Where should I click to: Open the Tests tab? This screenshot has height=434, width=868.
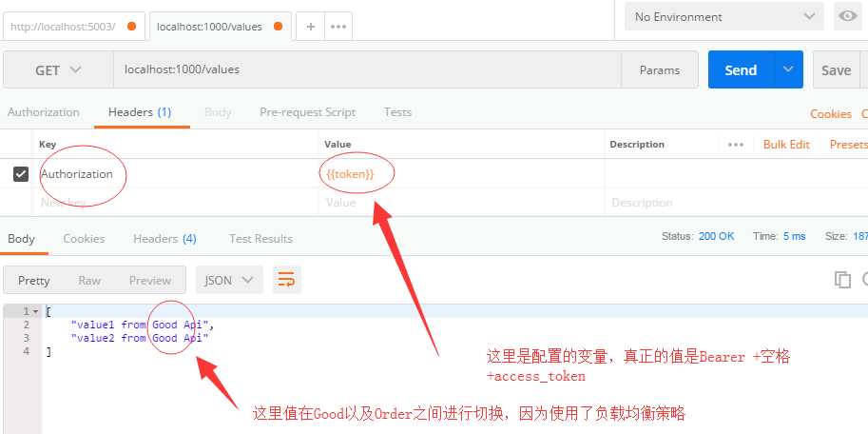397,112
